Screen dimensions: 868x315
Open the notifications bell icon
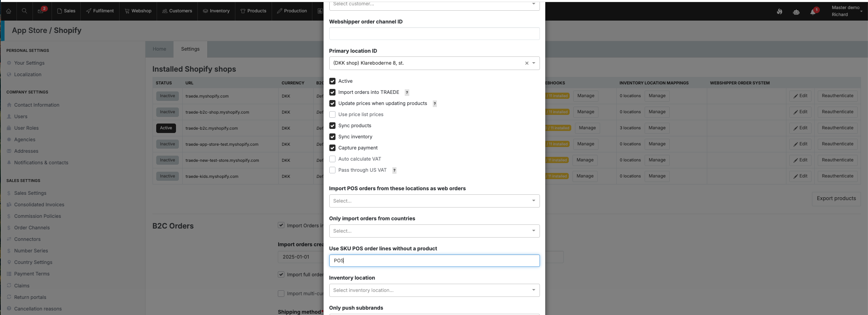[x=813, y=12]
